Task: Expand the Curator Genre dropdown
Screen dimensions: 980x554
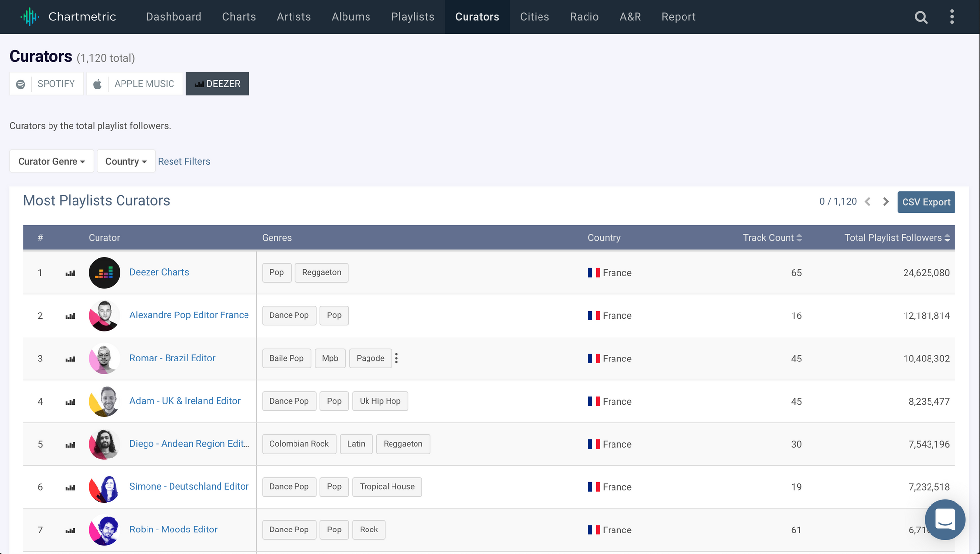Action: coord(51,161)
